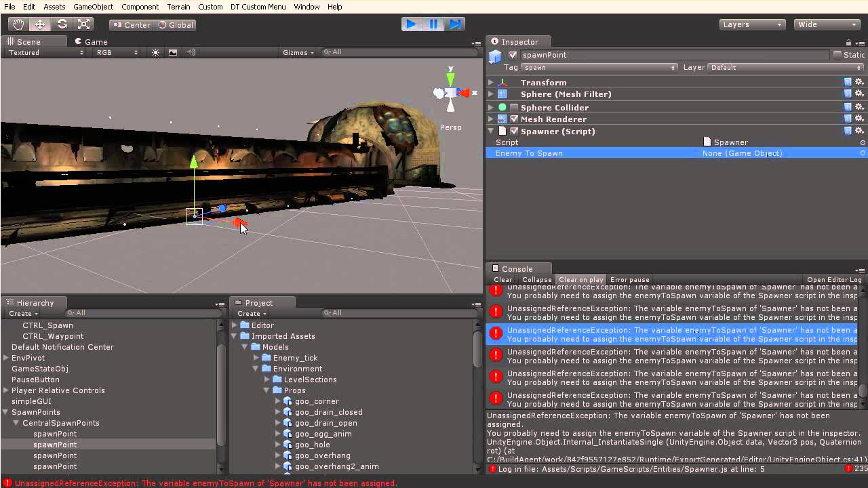Toggle the Static checkbox
The width and height of the screenshot is (868, 488).
837,55
